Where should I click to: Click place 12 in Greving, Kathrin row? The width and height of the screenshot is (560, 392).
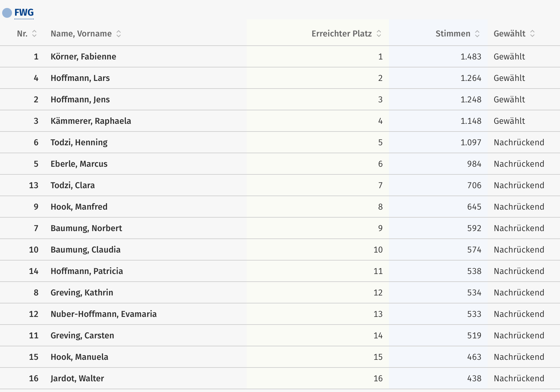(x=378, y=293)
